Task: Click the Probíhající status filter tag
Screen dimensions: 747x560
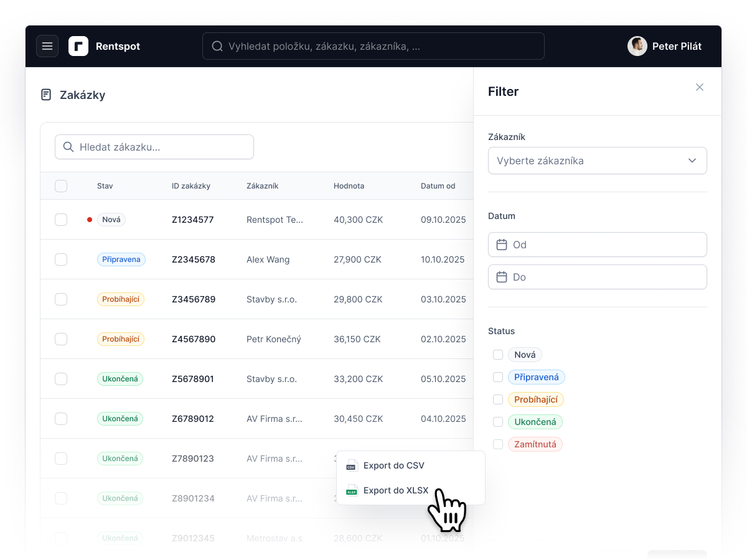Action: pos(536,399)
